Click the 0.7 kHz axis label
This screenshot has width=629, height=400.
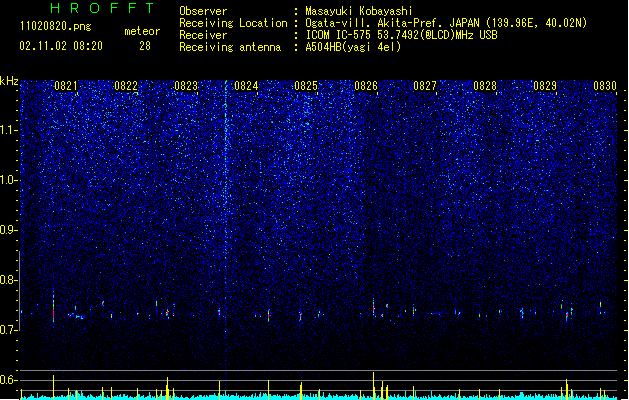click(x=9, y=330)
